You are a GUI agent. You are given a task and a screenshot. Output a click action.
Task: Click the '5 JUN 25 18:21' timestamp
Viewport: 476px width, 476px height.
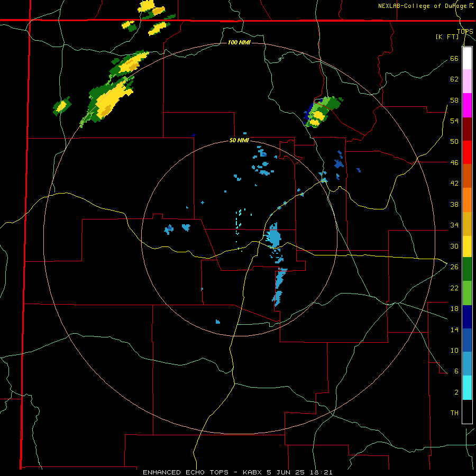click(x=300, y=472)
